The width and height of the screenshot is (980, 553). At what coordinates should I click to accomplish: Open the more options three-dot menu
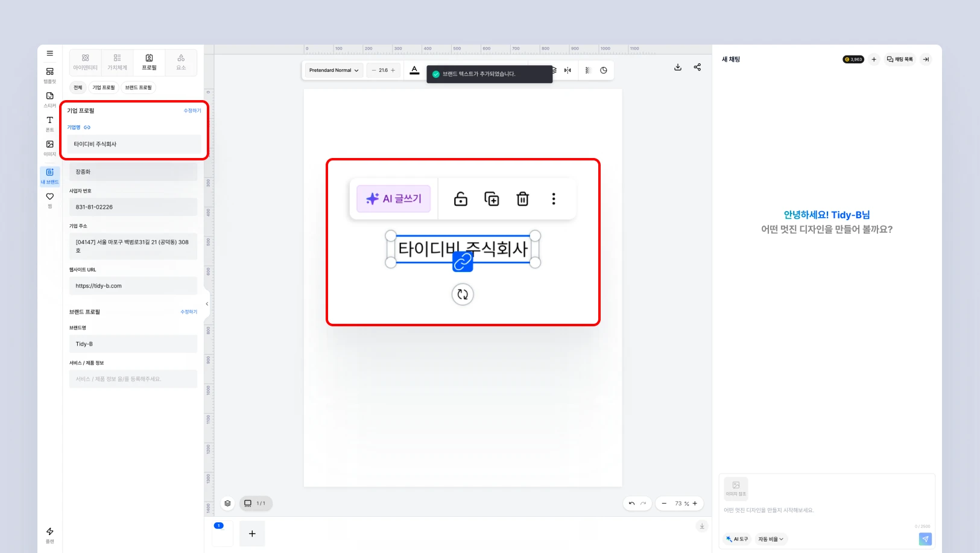click(554, 198)
